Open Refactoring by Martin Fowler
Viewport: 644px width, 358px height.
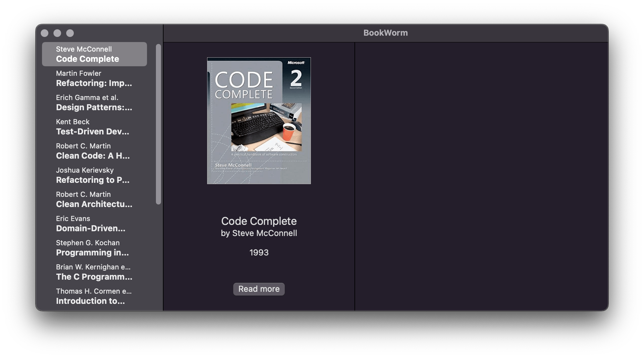click(x=94, y=78)
